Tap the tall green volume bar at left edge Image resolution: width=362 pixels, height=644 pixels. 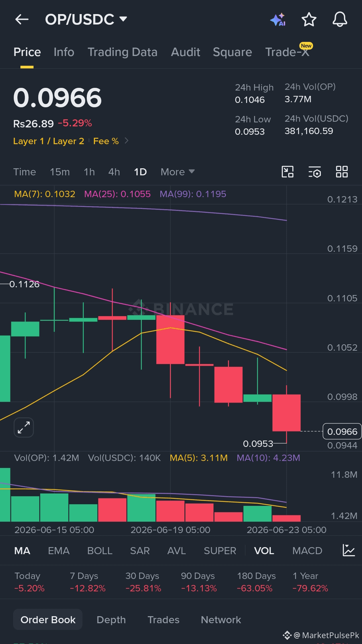coord(5,494)
